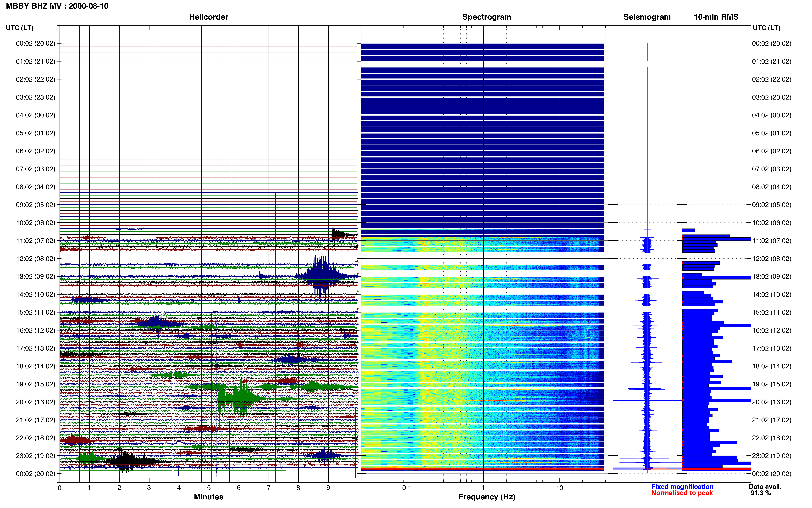
Task: Click the helicorder minute tick label '9'
Action: coord(328,487)
